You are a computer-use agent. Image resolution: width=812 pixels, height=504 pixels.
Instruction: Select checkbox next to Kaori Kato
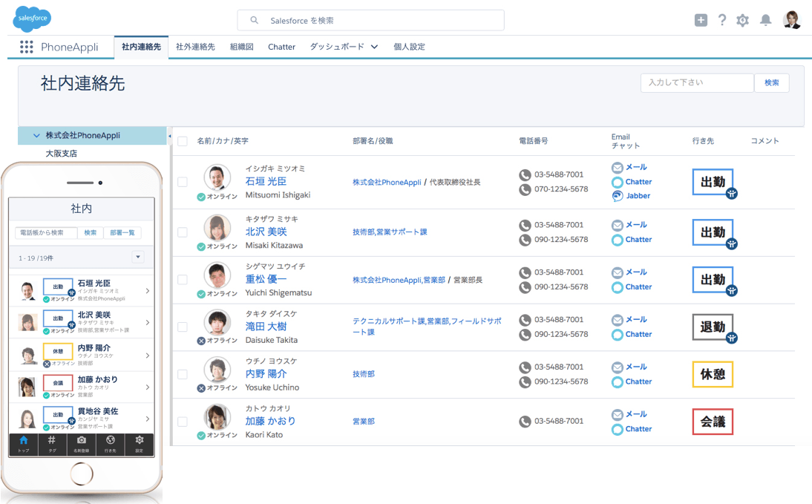click(x=183, y=422)
